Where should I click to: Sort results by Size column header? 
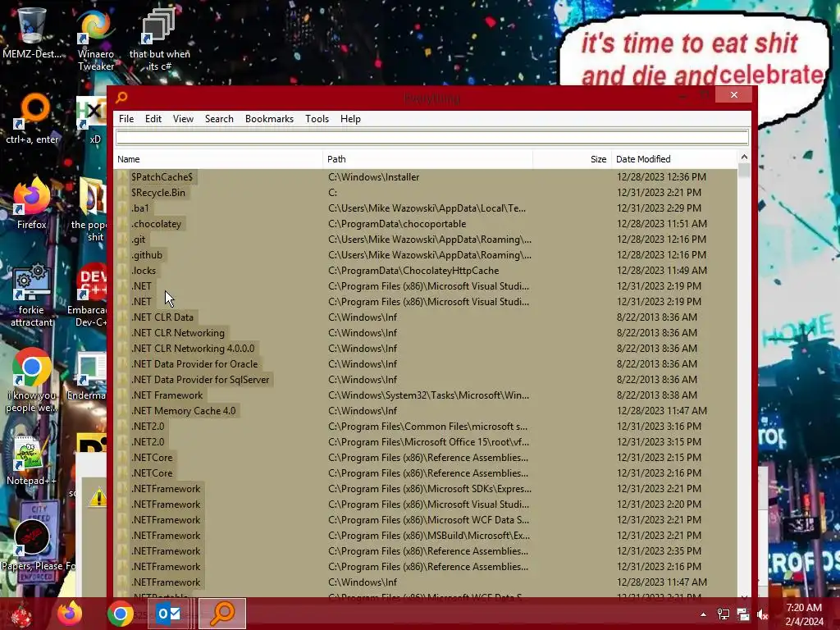(572, 159)
